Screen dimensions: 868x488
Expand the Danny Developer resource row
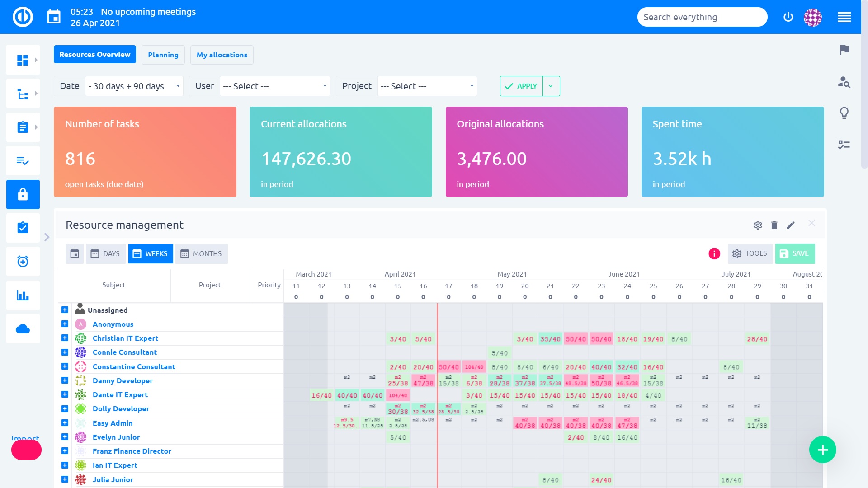tap(64, 380)
